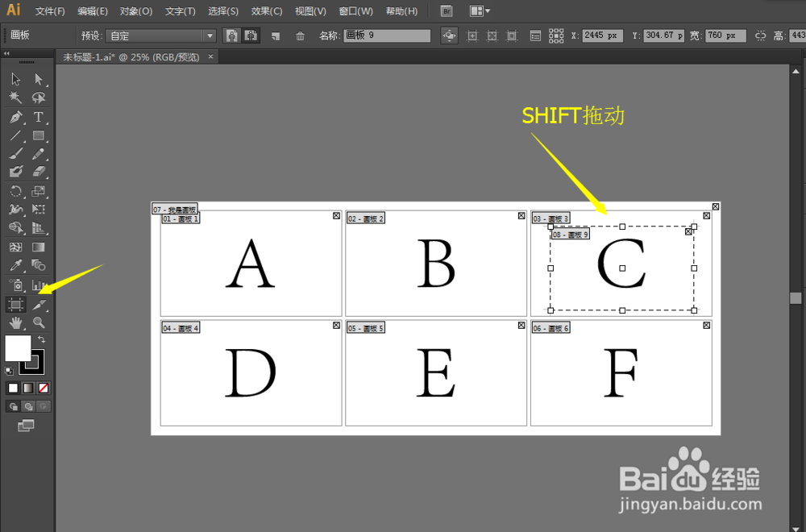Click the New Artboard icon
The height and width of the screenshot is (532, 806).
[276, 36]
